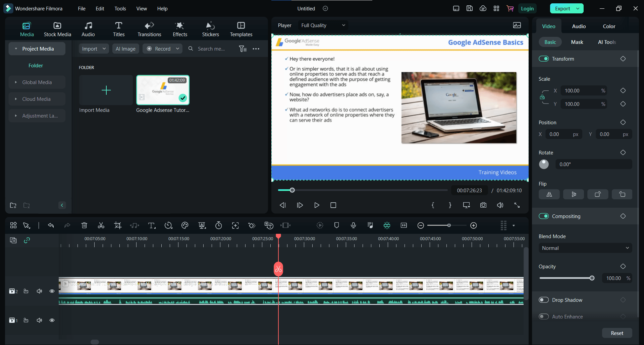Open the Export dropdown arrow

click(x=578, y=8)
